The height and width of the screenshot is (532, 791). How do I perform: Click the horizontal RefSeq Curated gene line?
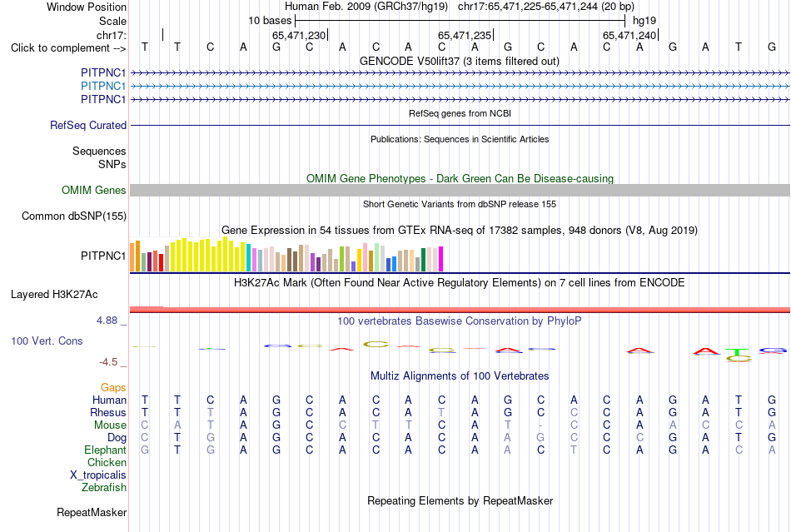tap(460, 125)
